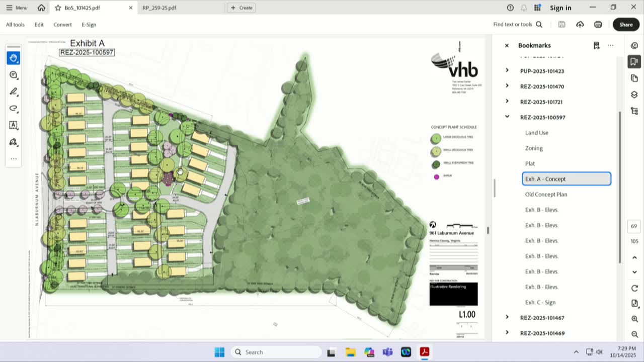Screen dimensions: 644x362
Task: Expand the REZ-2025-101467 bookmark
Action: (507, 318)
